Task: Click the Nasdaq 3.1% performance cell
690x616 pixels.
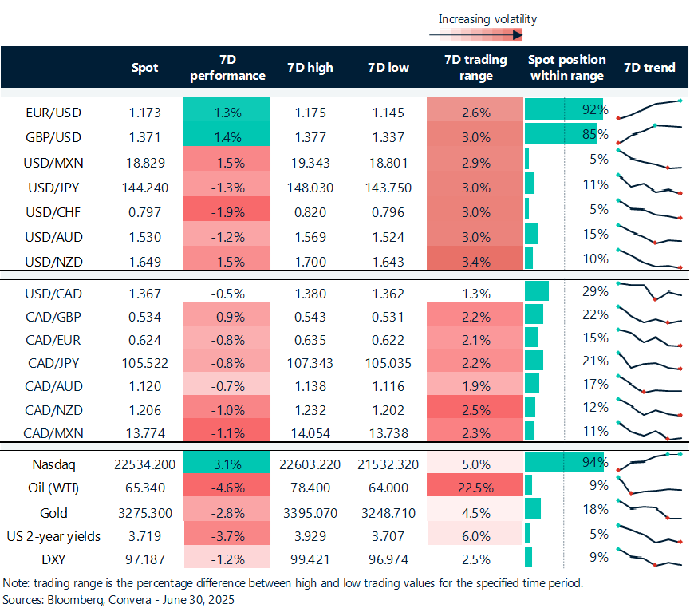Action: [x=227, y=463]
